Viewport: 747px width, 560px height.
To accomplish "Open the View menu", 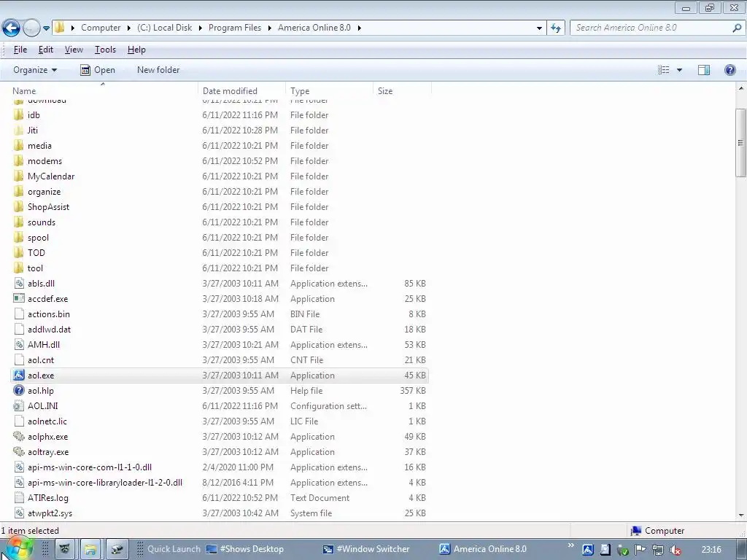I will point(74,50).
